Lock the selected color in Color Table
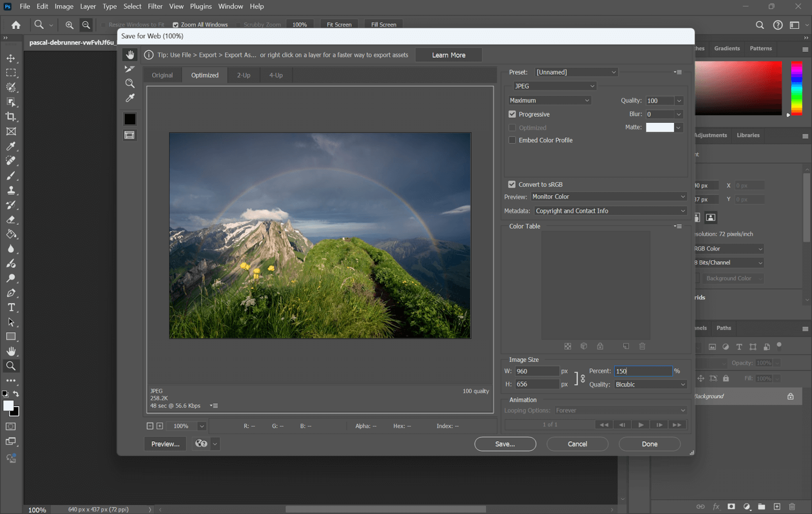 (x=600, y=346)
